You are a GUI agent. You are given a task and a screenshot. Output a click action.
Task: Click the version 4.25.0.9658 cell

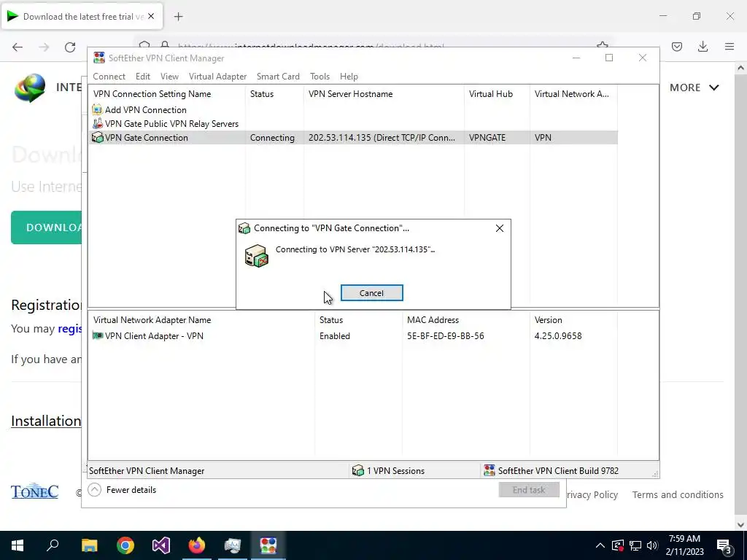[x=558, y=335]
